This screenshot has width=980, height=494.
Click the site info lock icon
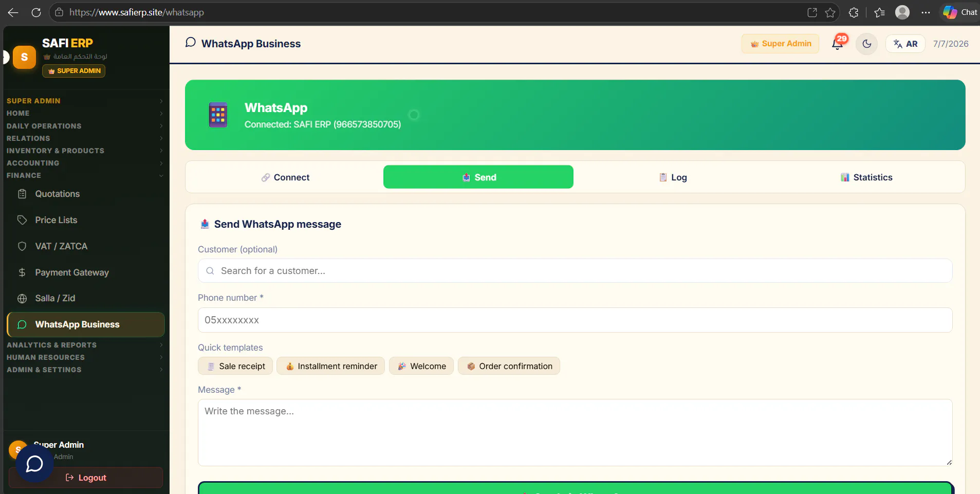point(59,12)
